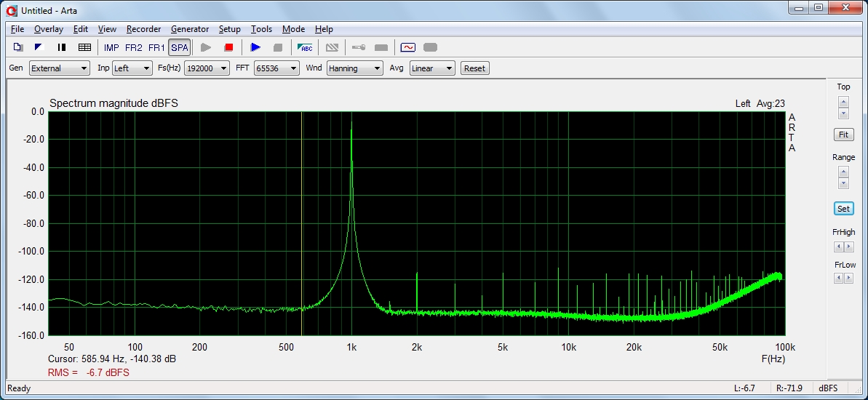Open the Recorder menu
Screen dimensions: 868x400
[143, 29]
